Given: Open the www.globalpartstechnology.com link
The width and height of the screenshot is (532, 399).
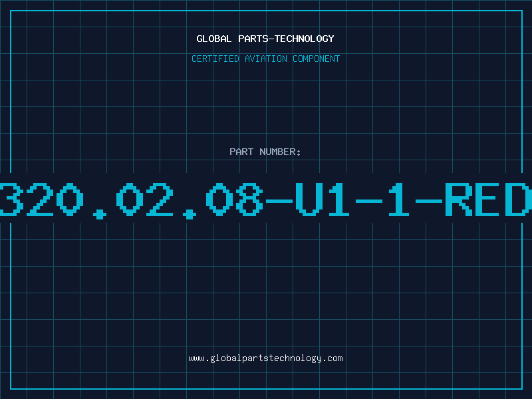Looking at the screenshot, I should point(265,358).
